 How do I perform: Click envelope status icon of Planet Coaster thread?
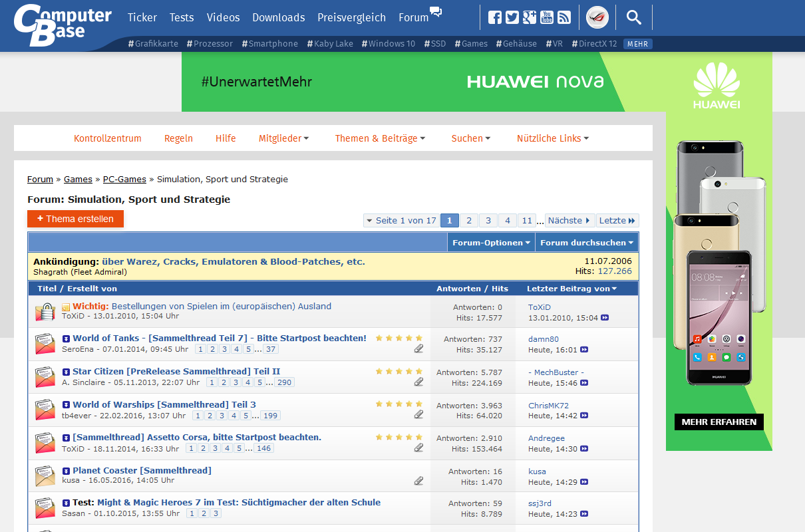[45, 475]
